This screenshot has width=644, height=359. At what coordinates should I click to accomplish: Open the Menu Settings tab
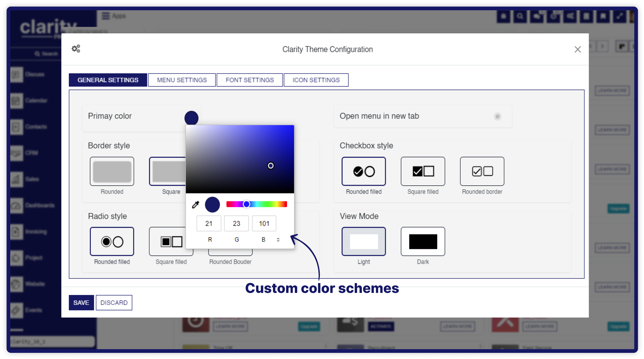182,80
